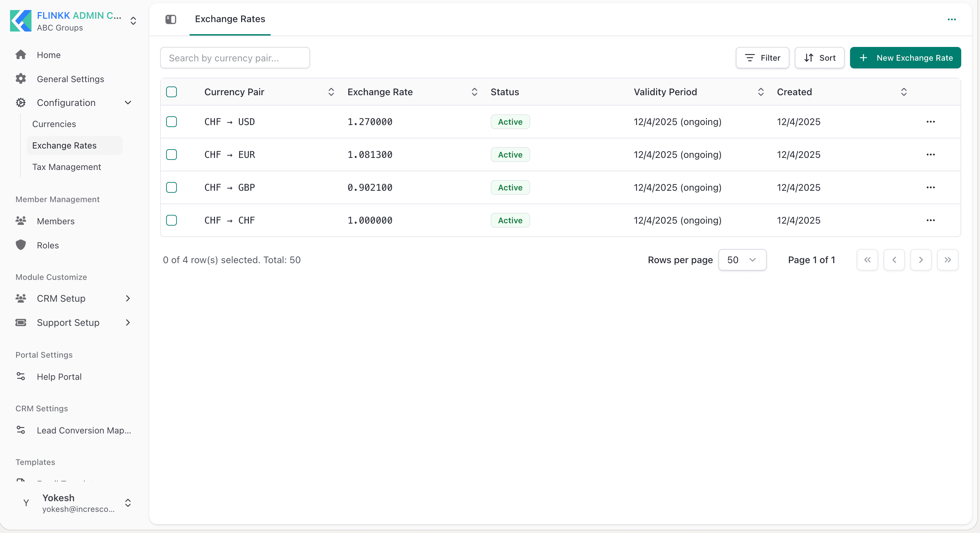
Task: Open Tax Management in the sidebar
Action: [x=67, y=167]
